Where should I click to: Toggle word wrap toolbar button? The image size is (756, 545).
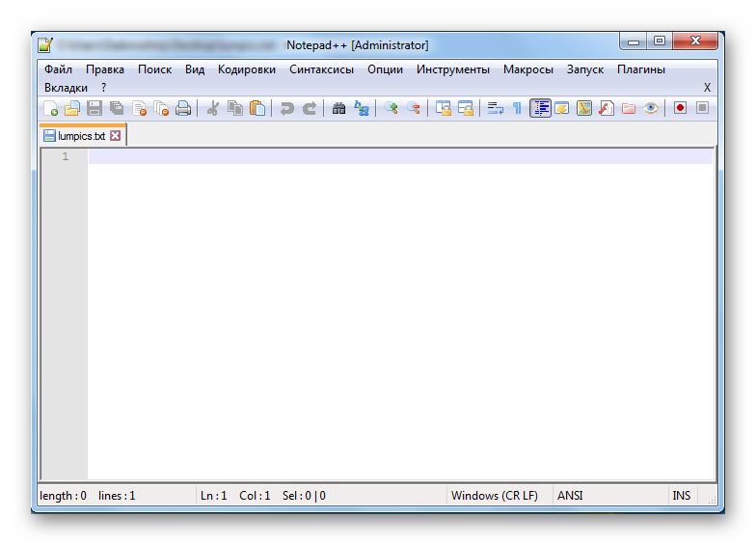coord(496,108)
